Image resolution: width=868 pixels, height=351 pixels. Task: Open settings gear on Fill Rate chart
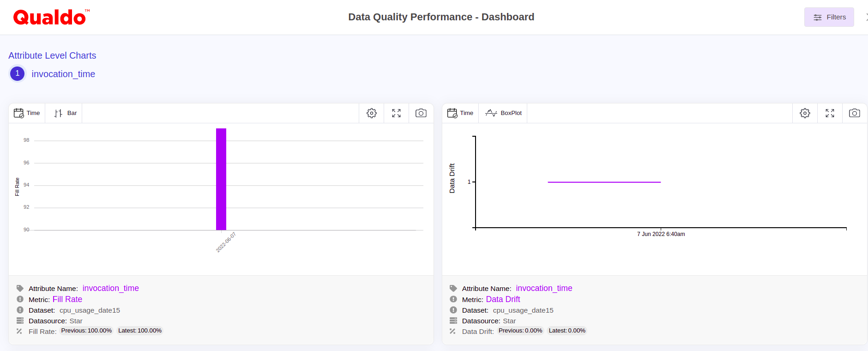371,113
